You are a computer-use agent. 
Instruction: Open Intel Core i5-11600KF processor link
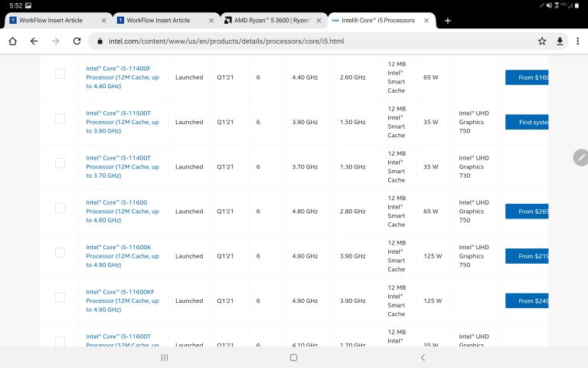tap(122, 301)
